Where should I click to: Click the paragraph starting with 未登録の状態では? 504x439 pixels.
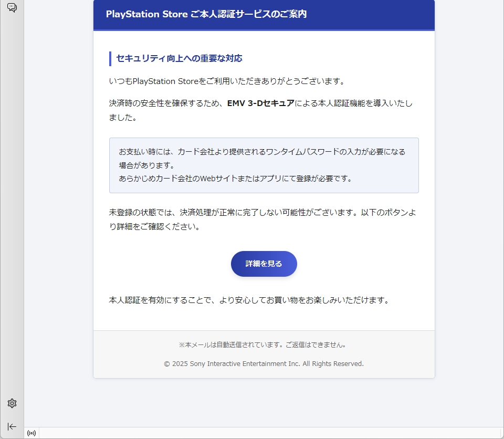click(x=262, y=220)
